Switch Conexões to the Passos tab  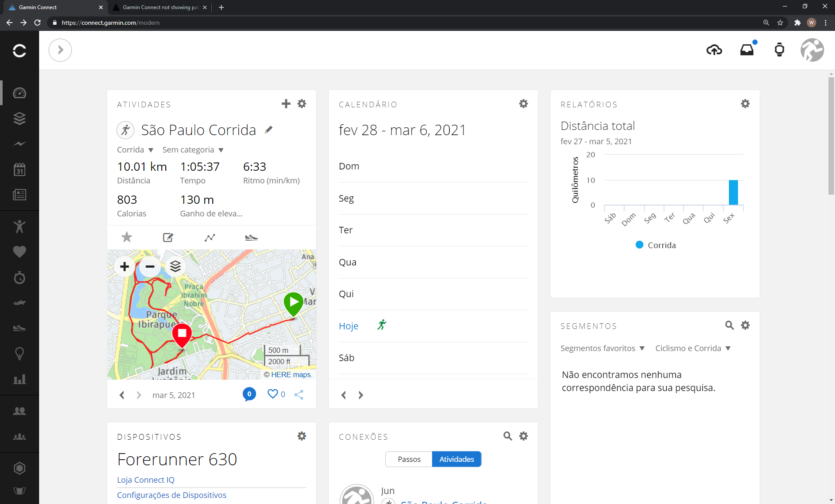409,459
